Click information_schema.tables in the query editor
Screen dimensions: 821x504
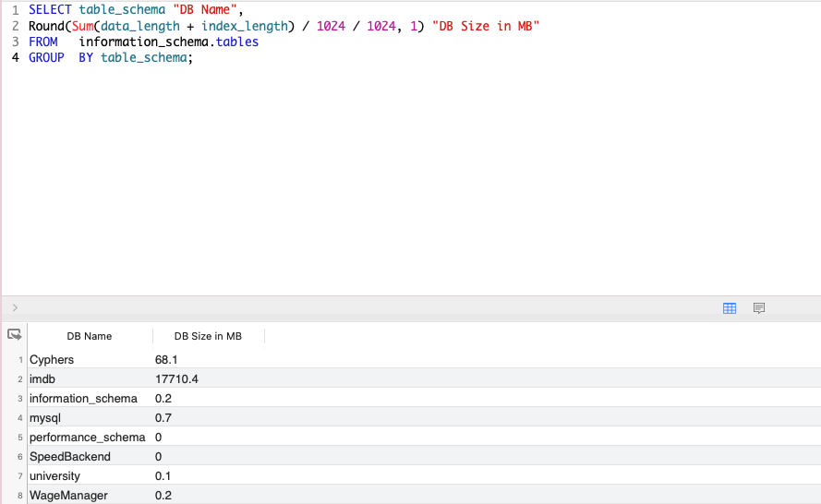click(169, 42)
